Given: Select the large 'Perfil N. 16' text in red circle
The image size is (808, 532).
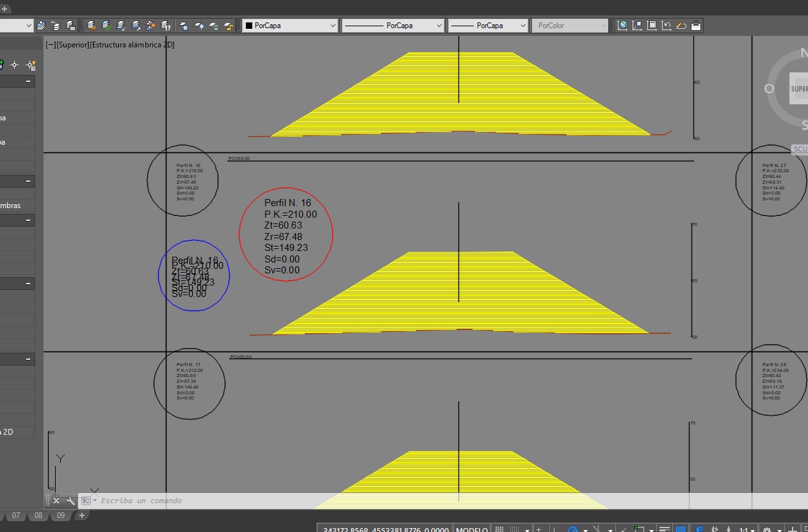Looking at the screenshot, I should click(x=287, y=203).
